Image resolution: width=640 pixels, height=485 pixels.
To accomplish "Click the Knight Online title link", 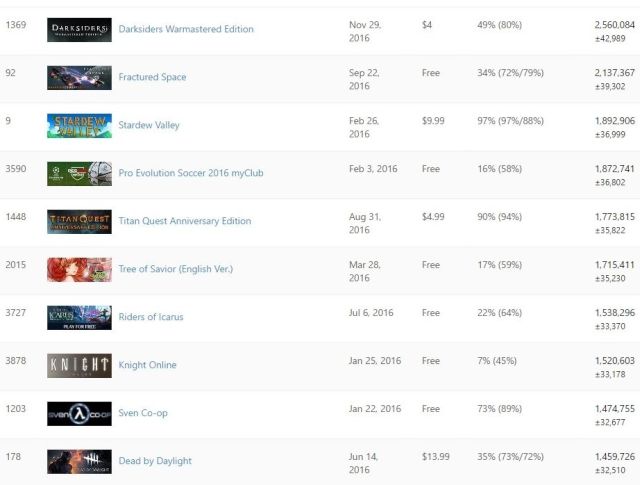I will [147, 366].
